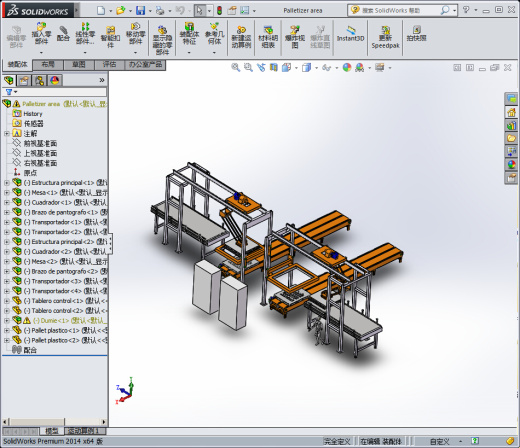Open the tree filter funnel dropdown

tap(11, 92)
